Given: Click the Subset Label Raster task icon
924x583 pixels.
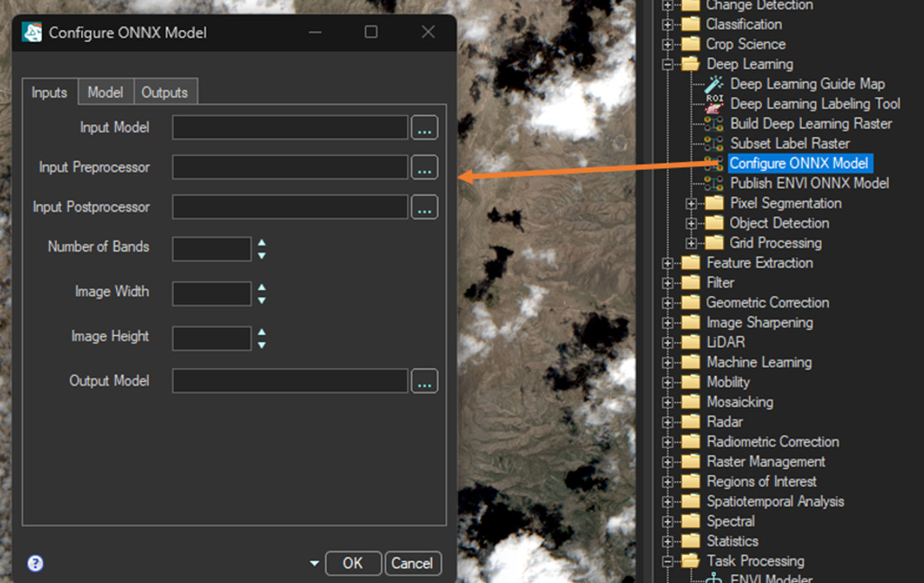Looking at the screenshot, I should tap(714, 143).
